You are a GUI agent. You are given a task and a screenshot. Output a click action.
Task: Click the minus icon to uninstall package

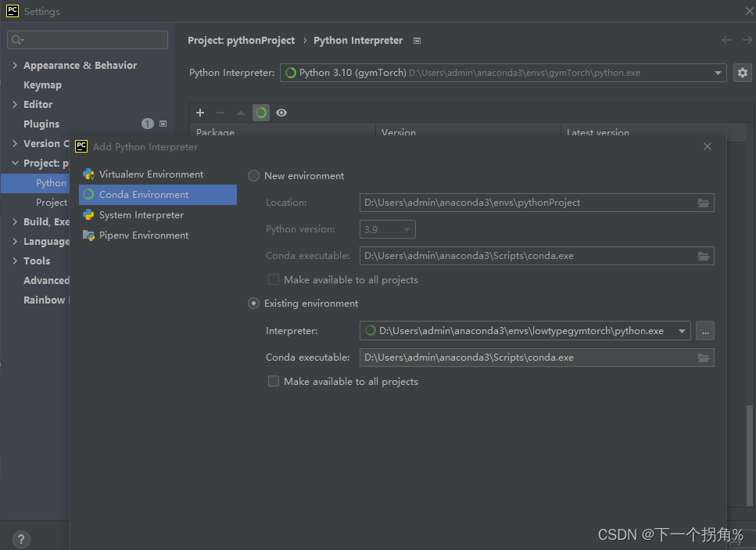tap(220, 113)
